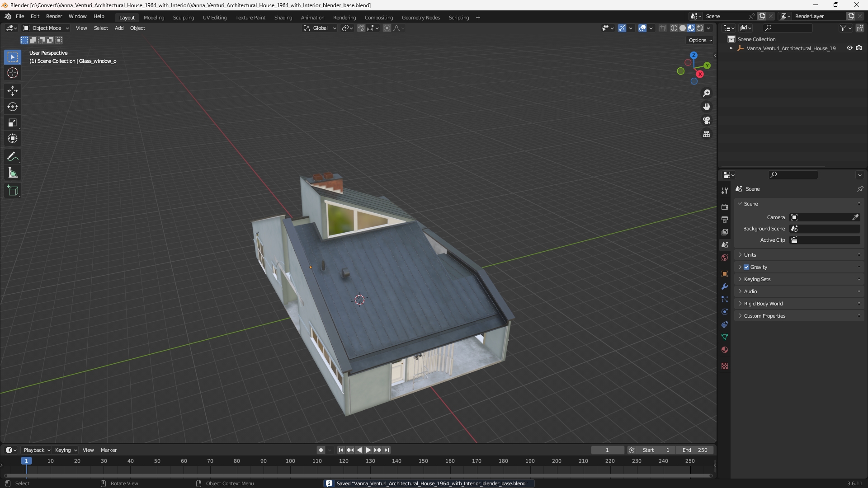Click the zoom view magnifier icon
The image size is (868, 488).
[x=707, y=93]
